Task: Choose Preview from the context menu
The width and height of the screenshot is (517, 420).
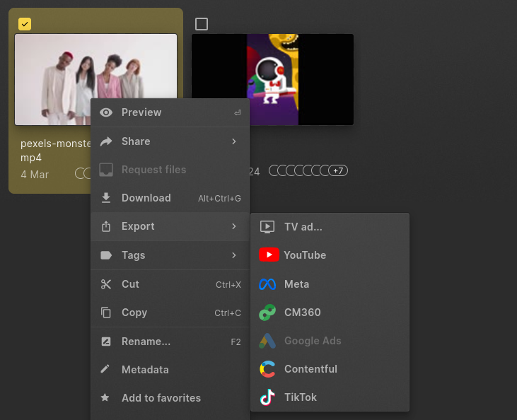Action: [x=170, y=112]
